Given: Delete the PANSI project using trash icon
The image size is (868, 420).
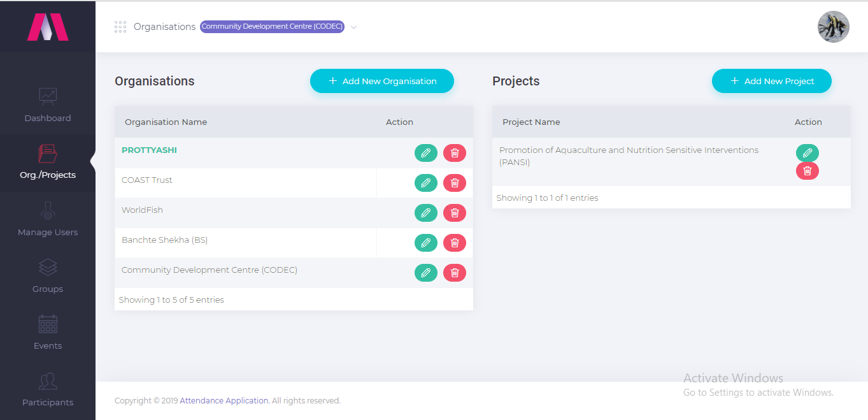Looking at the screenshot, I should tap(808, 171).
